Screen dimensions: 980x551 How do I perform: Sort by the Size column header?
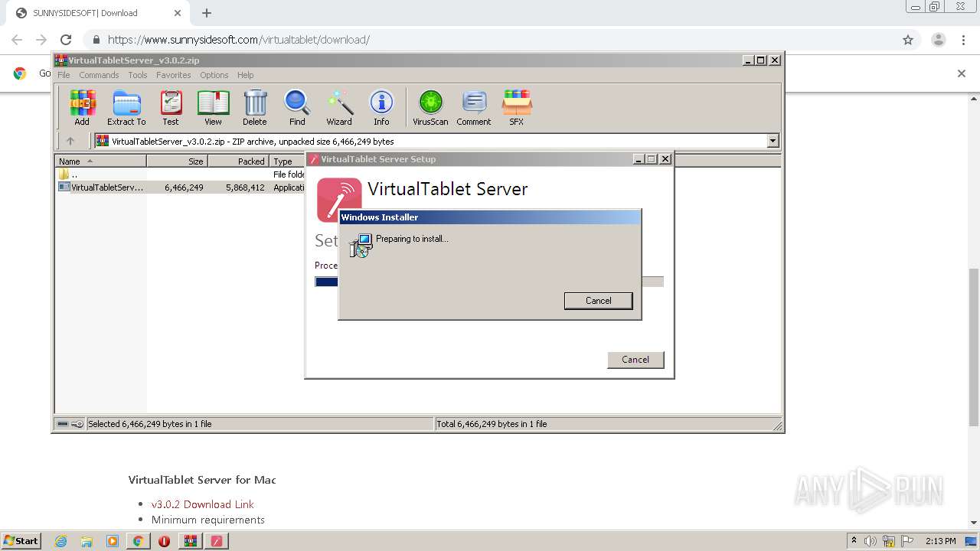(x=177, y=161)
